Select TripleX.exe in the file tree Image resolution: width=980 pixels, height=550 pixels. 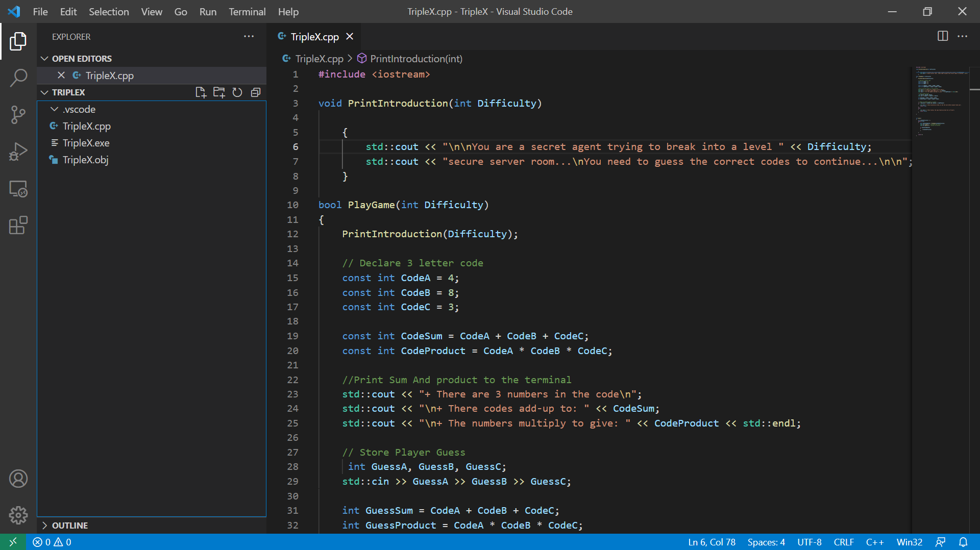click(86, 143)
